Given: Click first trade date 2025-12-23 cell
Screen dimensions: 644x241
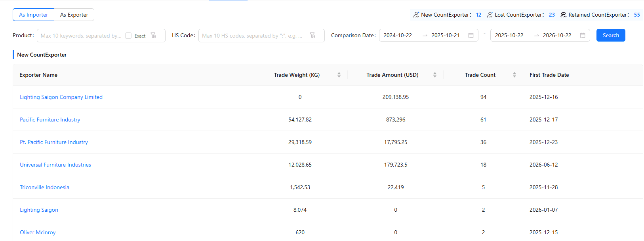Looking at the screenshot, I should [543, 142].
